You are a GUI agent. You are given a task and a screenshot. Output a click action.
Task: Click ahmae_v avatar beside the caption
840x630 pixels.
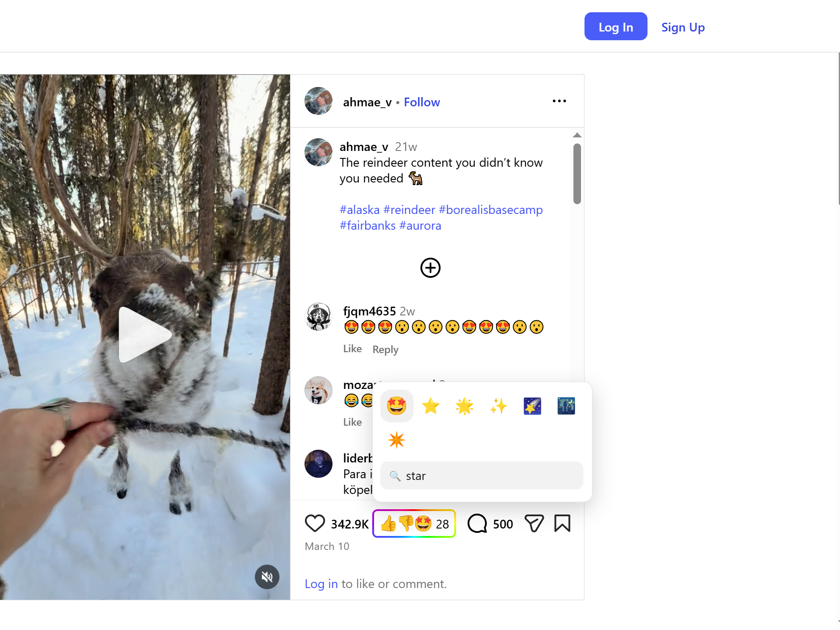[318, 152]
